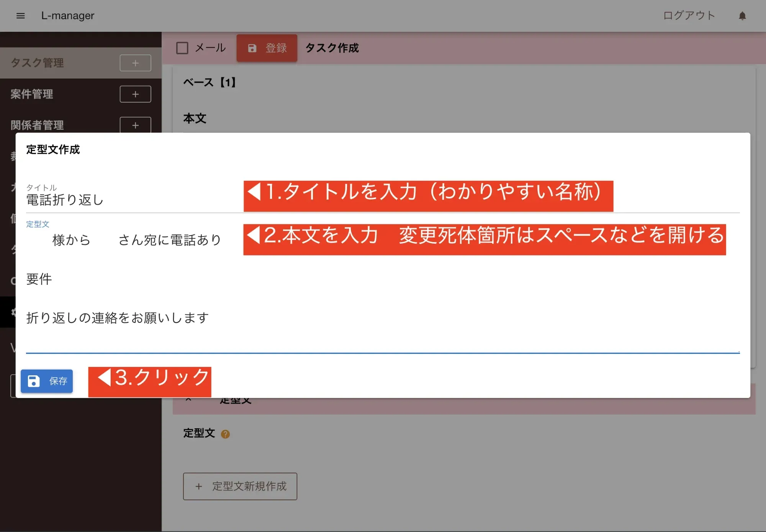Open タスク管理 in the sidebar
This screenshot has height=532, width=766.
tap(38, 63)
